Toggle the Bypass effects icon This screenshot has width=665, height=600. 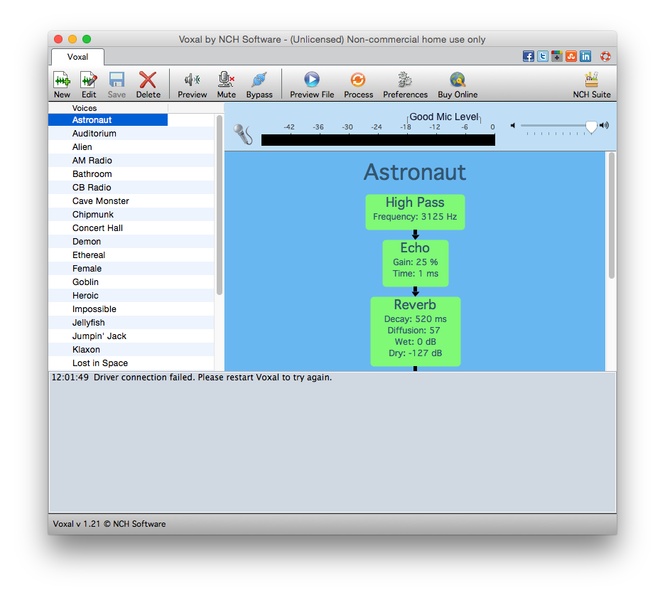coord(259,85)
